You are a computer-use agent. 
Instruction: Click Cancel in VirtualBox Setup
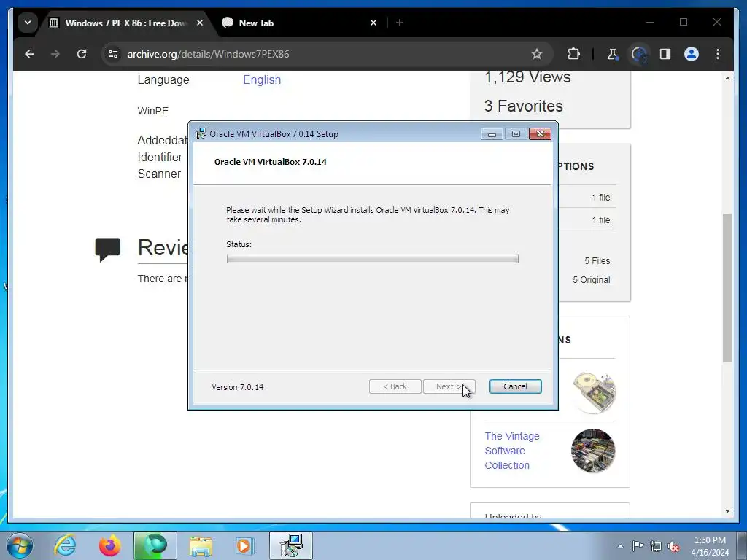point(516,386)
